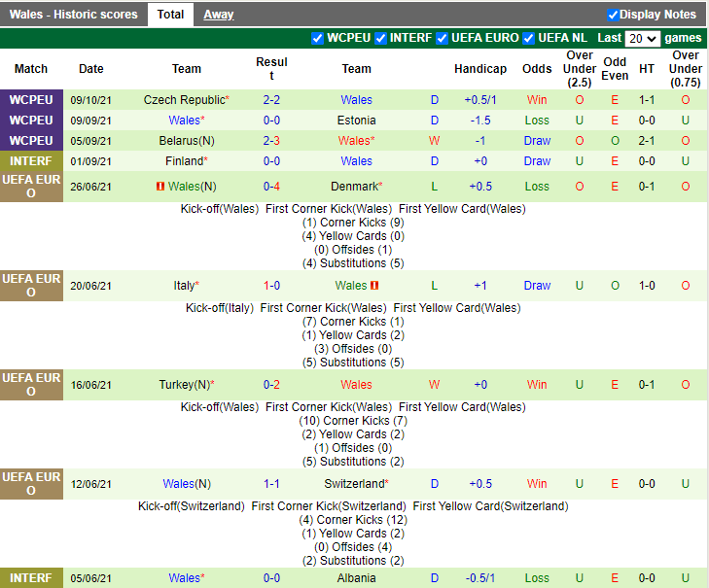Image resolution: width=709 pixels, height=588 pixels.
Task: Toggle the UEFA EURO filter checkbox
Action: 443,38
